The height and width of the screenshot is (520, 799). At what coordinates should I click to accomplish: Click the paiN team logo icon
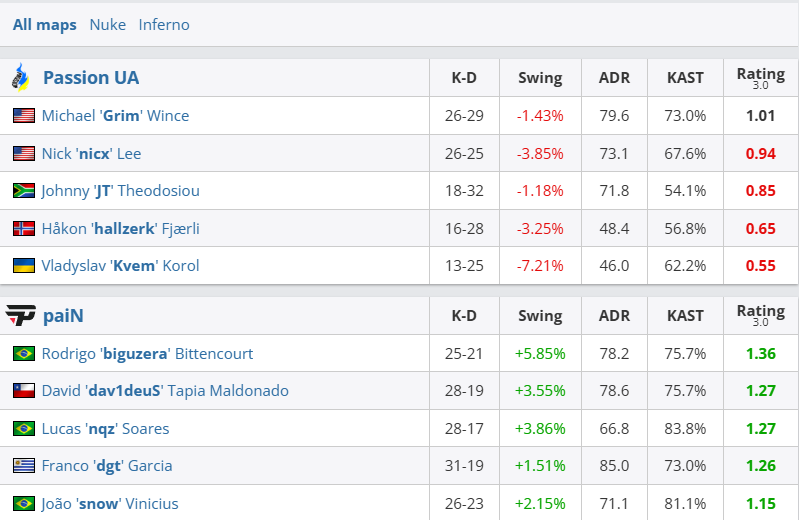coord(20,316)
